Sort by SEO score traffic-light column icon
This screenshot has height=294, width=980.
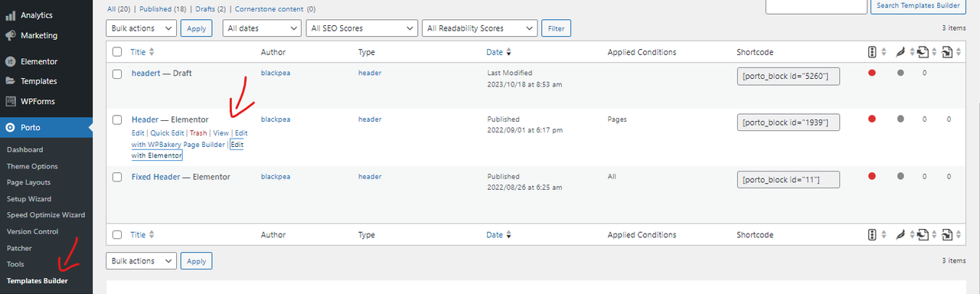[871, 52]
